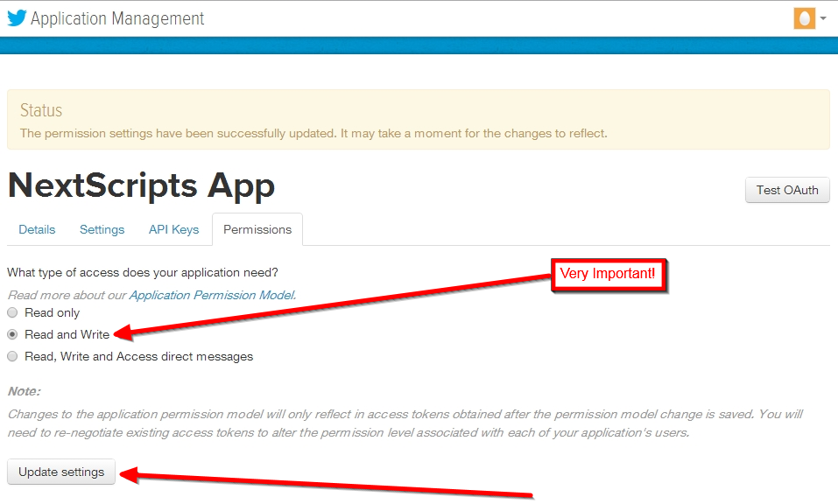Viewport: 838px width, 504px height.
Task: Open the user avatar account menu
Action: (x=804, y=18)
